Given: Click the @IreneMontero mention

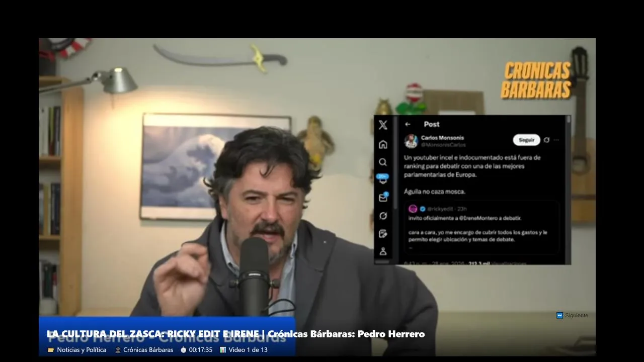Looking at the screenshot, I should pos(478,218).
